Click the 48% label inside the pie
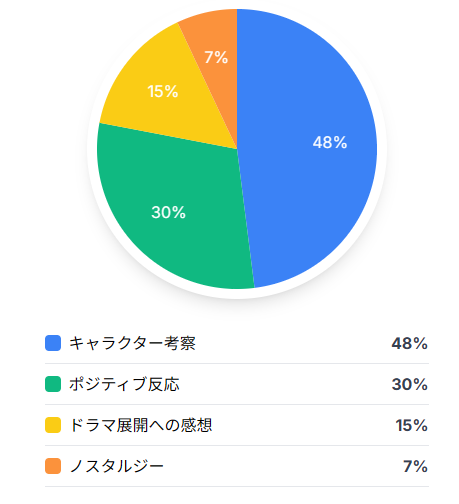Screen dimensions: 459x504 (x=330, y=142)
